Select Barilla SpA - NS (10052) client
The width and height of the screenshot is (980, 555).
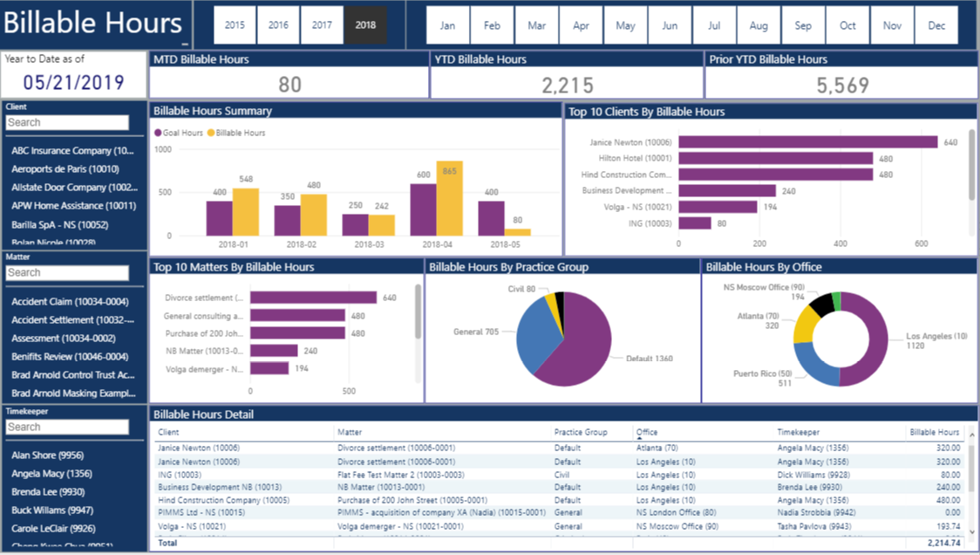click(x=60, y=224)
